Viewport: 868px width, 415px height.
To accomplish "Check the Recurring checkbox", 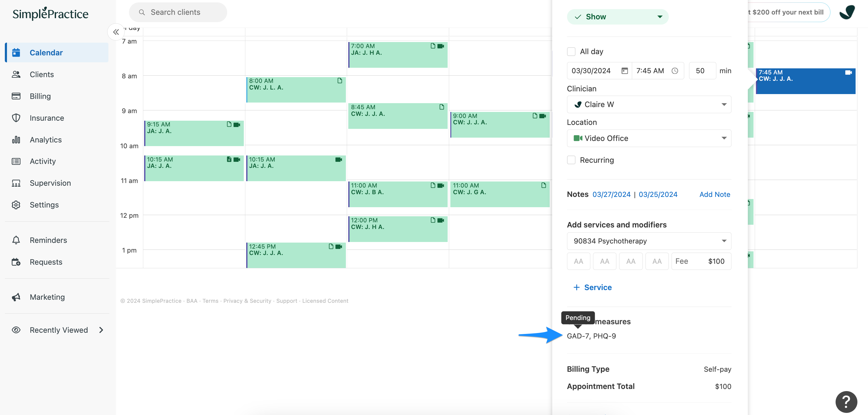I will [571, 160].
